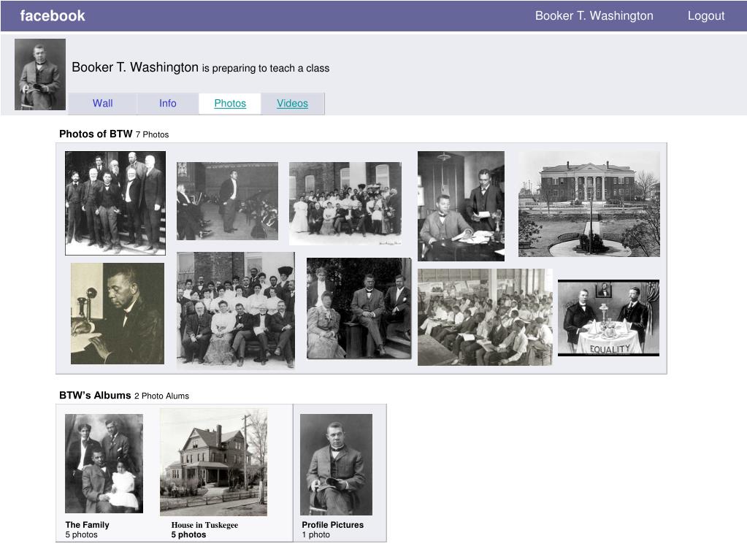Click the Photos of BTW heading
The image size is (747, 560).
96,134
